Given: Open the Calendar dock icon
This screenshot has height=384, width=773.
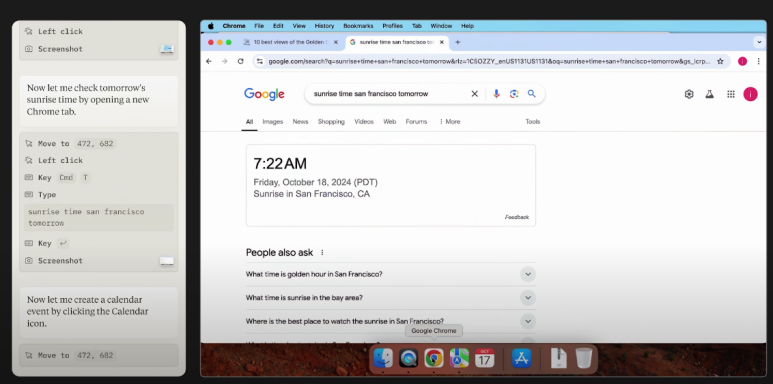Looking at the screenshot, I should (x=485, y=358).
